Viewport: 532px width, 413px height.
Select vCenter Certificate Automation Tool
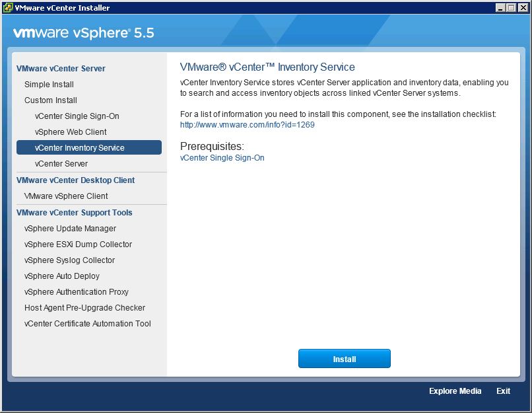click(88, 323)
